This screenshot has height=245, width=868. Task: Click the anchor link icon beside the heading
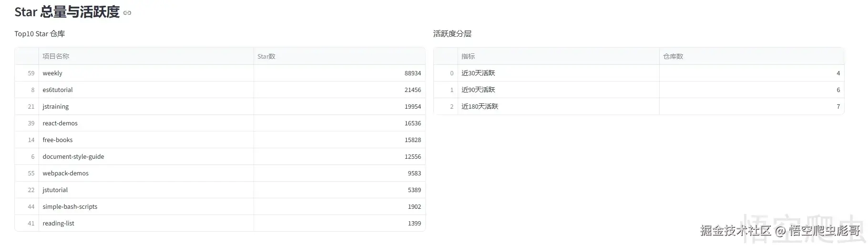coord(127,13)
